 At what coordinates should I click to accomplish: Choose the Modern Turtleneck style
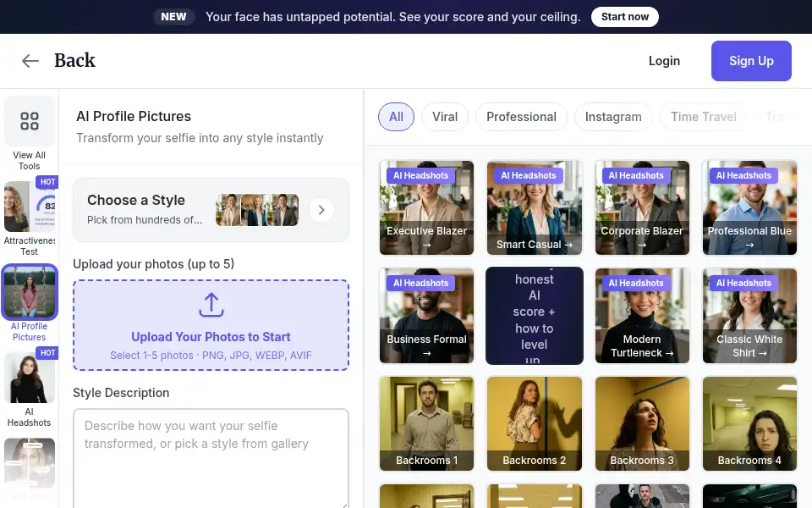click(x=642, y=316)
